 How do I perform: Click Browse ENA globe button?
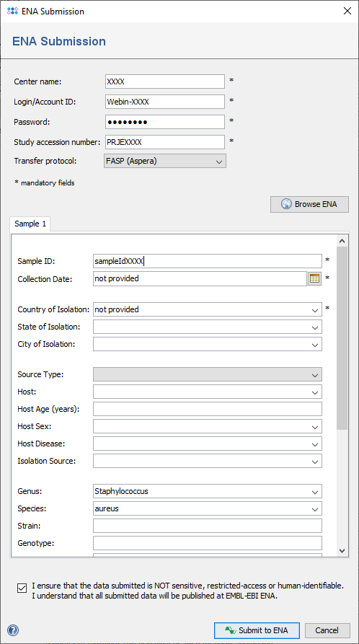tap(309, 204)
